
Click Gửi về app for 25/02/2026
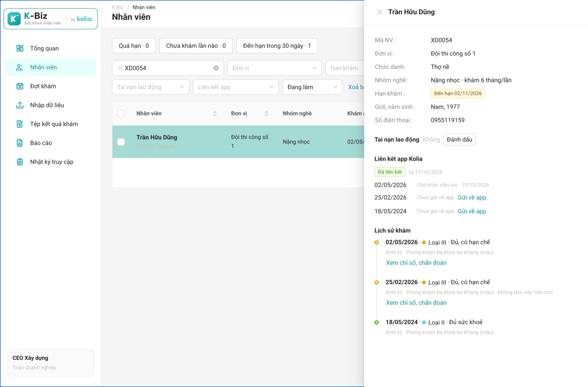[x=472, y=198]
